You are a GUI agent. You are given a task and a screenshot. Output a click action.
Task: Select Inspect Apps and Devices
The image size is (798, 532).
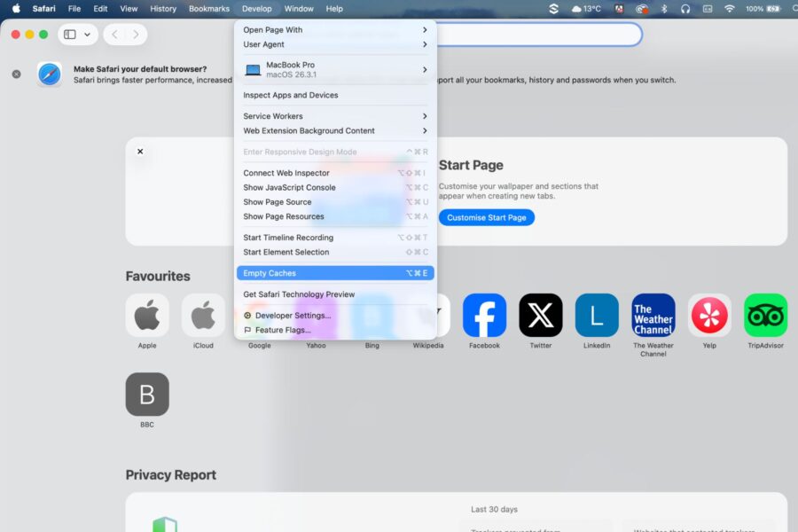tap(335, 95)
